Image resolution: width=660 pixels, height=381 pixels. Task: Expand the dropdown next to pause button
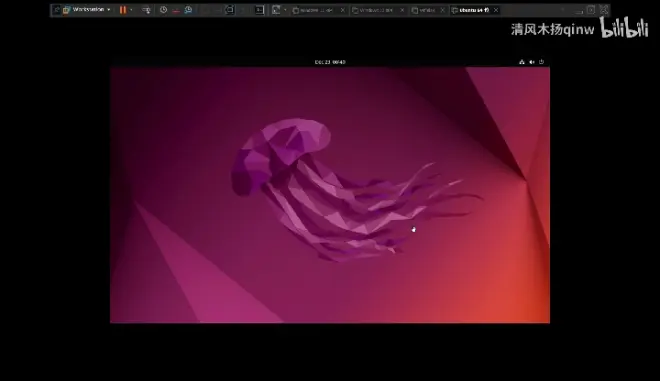click(131, 10)
